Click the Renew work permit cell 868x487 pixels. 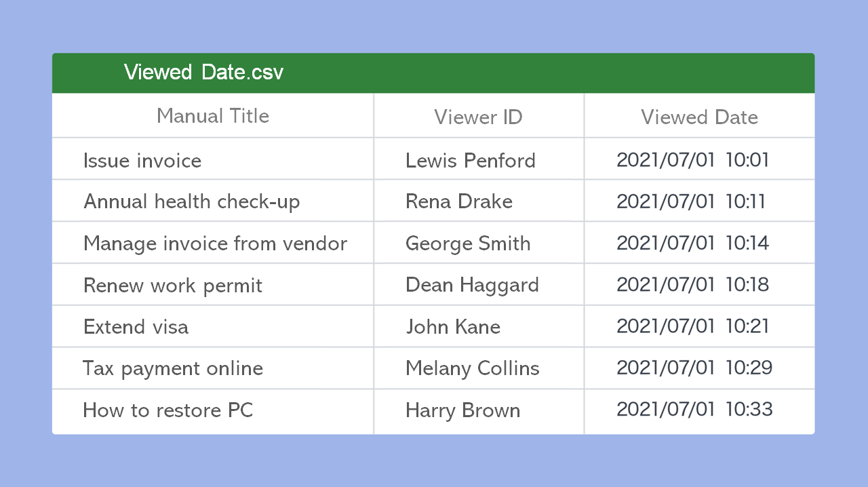pos(172,286)
